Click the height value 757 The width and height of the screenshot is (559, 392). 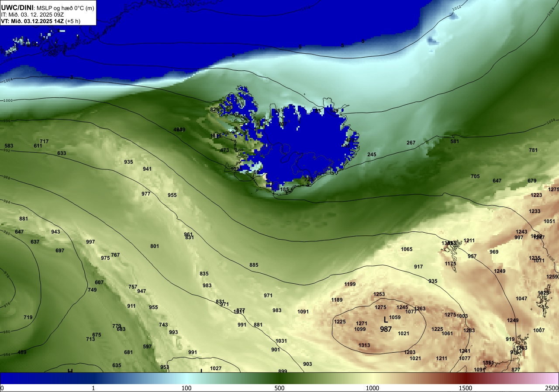tap(133, 287)
